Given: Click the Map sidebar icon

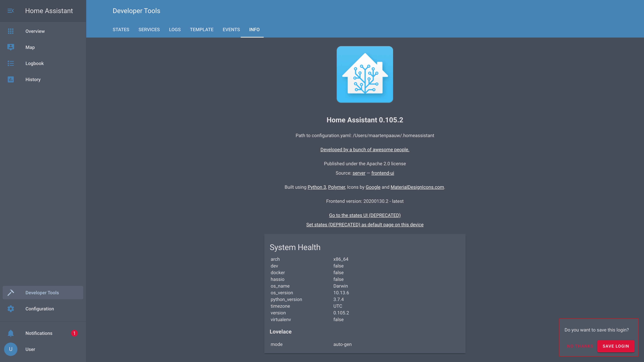Looking at the screenshot, I should [11, 47].
